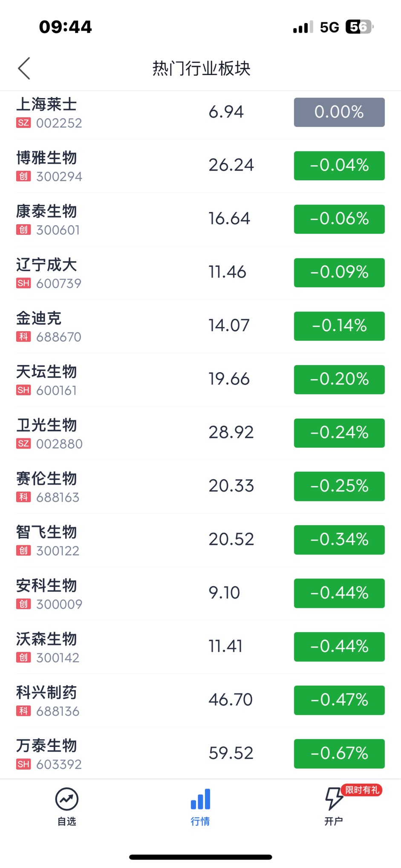The width and height of the screenshot is (401, 868).
Task: Tap the 智飞生物 -0.34% green badge
Action: tap(339, 540)
